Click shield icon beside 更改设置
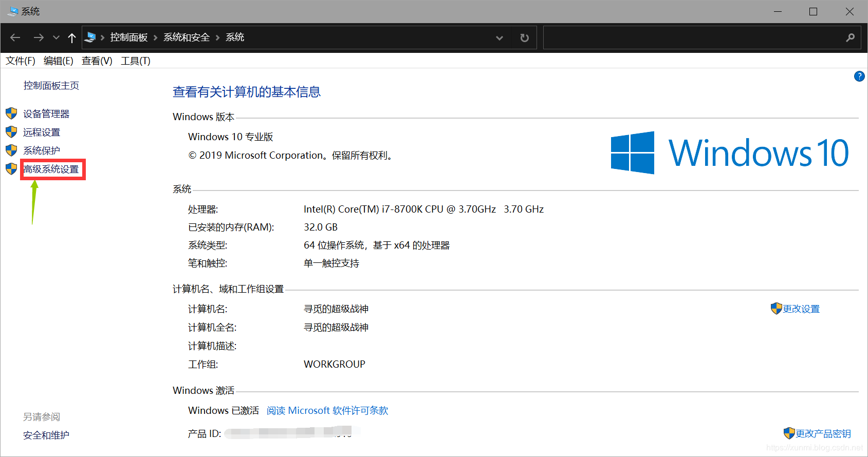Image resolution: width=868 pixels, height=457 pixels. click(776, 309)
